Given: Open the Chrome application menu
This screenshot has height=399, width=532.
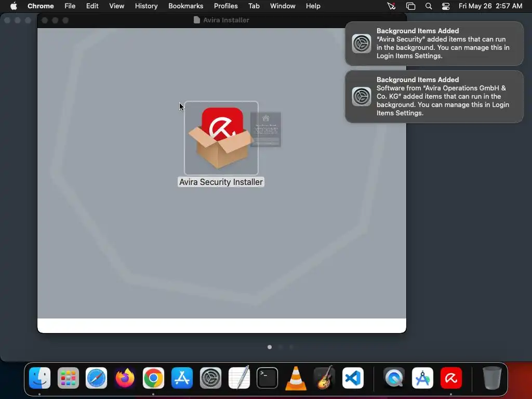Looking at the screenshot, I should click(41, 6).
